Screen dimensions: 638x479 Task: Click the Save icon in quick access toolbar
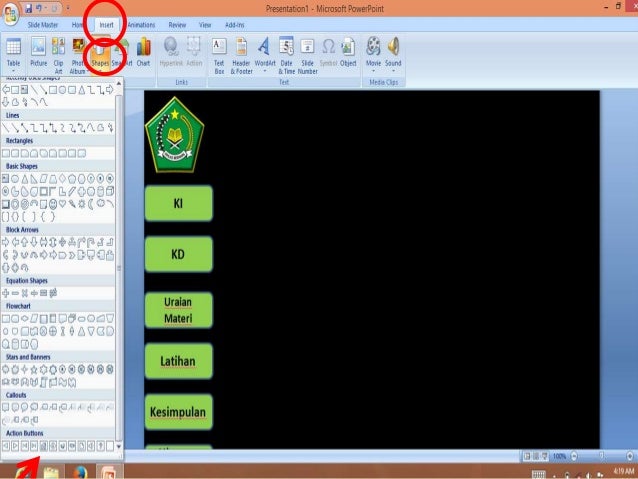[28, 8]
